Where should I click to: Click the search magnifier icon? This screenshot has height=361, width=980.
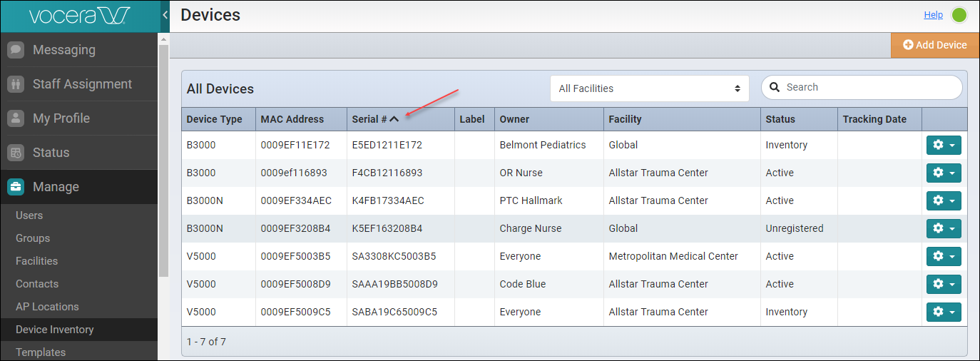point(775,88)
